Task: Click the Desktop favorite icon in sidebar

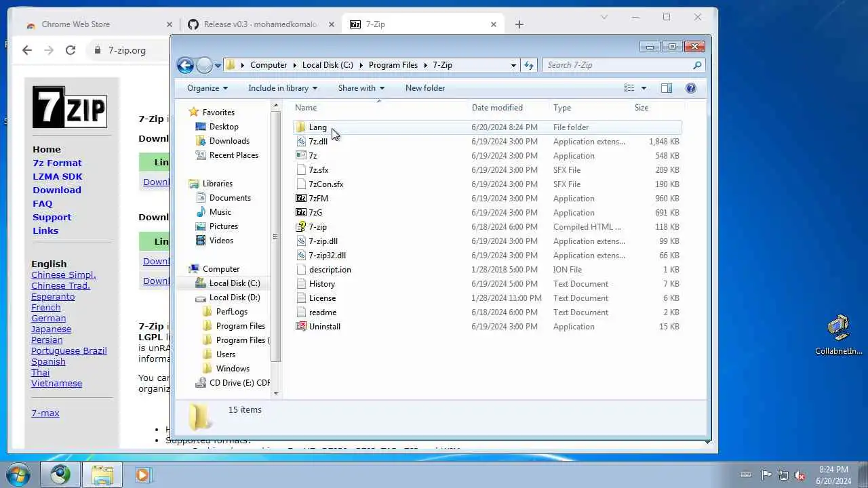Action: pyautogui.click(x=201, y=127)
